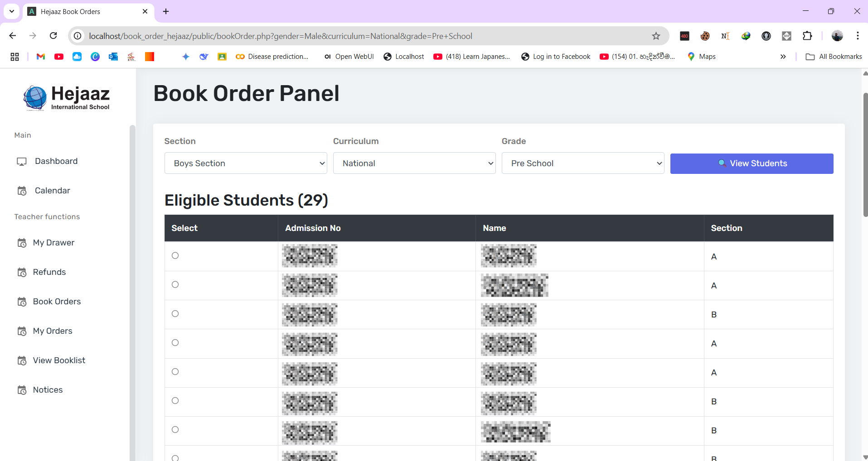868x461 pixels.
Task: Click the Hejaaz International School logo
Action: [66, 98]
